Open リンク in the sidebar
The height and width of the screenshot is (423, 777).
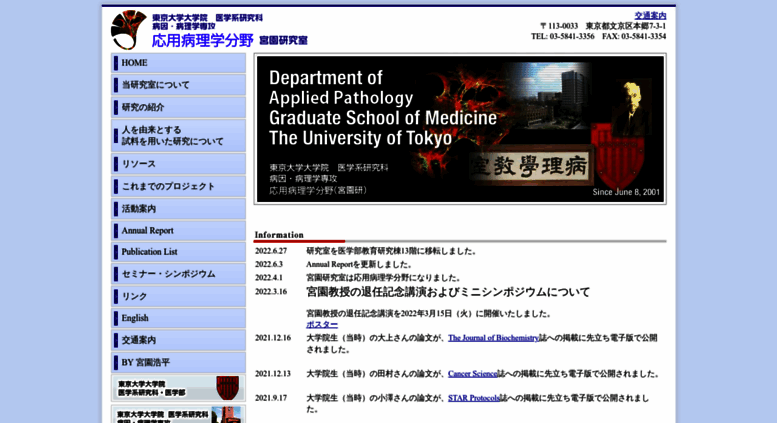click(178, 296)
